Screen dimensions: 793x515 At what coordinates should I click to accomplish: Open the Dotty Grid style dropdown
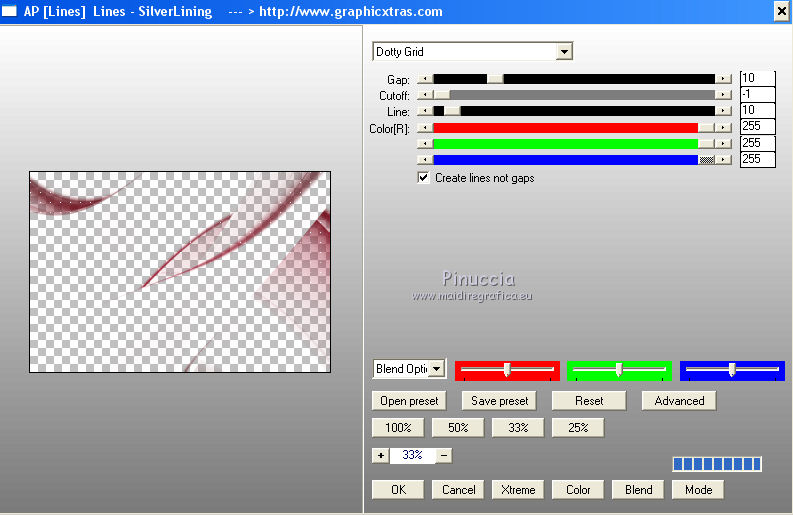tap(564, 52)
